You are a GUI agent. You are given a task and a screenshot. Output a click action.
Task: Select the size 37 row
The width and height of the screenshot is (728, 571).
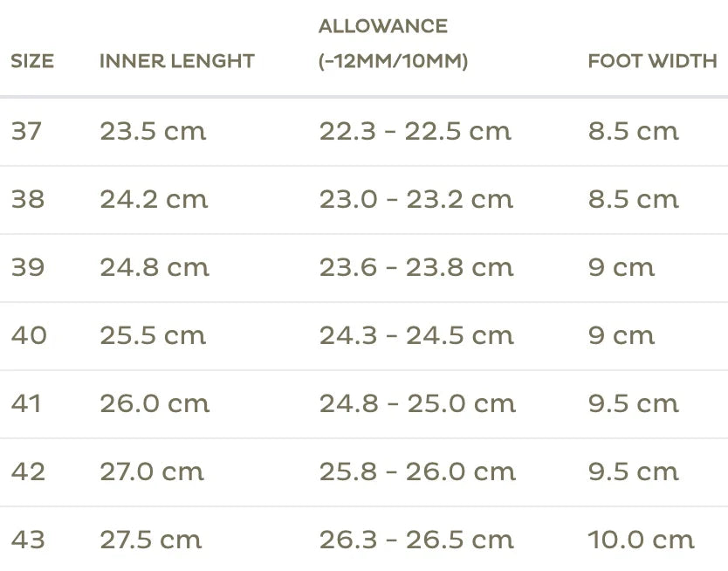coord(364,131)
